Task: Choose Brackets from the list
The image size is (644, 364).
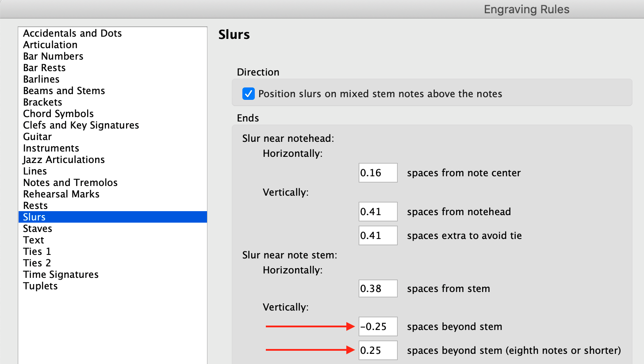Action: 113,102
